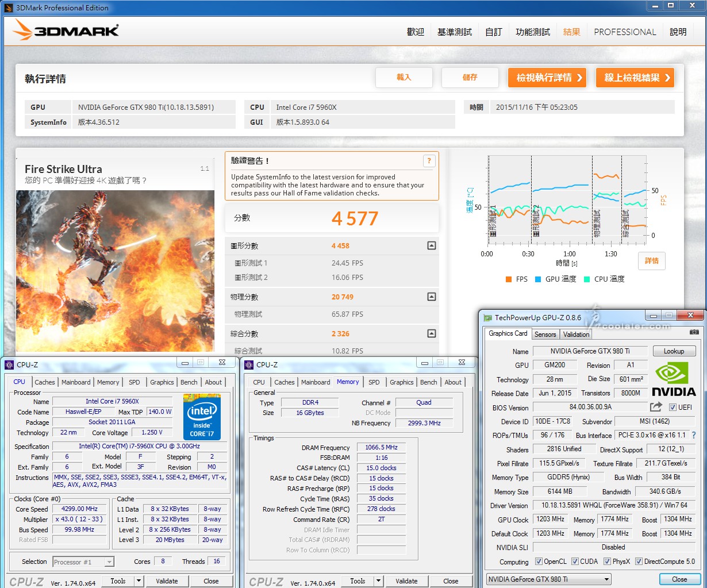
Task: Click the Close button in GPU-Z
Action: point(679,579)
